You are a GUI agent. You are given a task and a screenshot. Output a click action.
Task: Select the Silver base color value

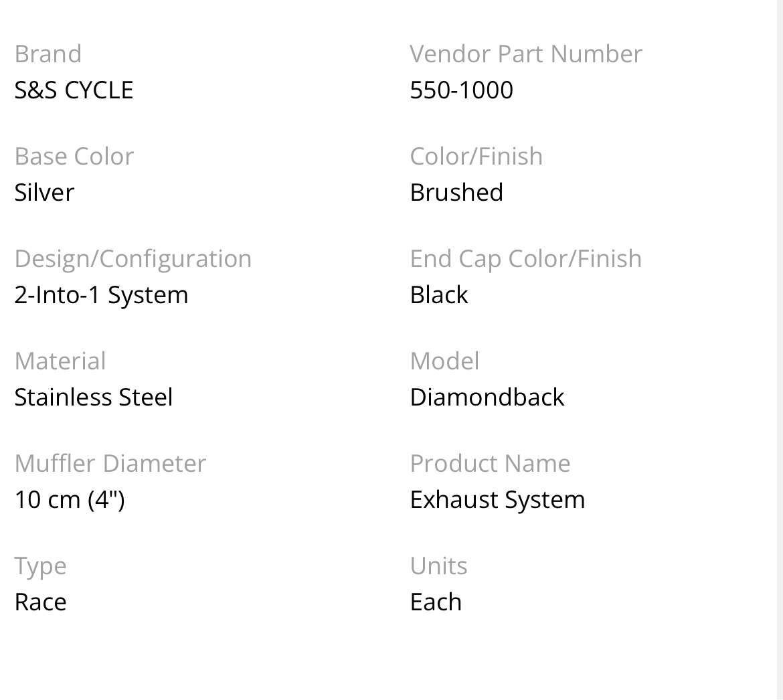[44, 193]
